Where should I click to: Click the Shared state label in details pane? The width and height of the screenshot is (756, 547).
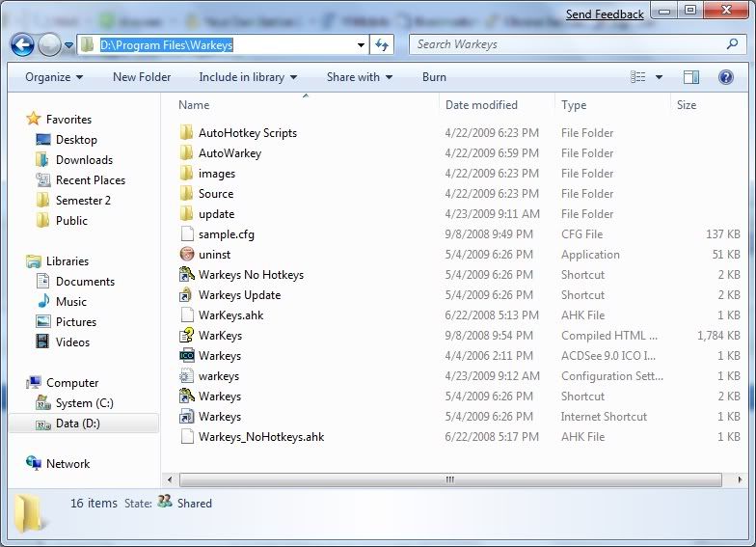195,504
